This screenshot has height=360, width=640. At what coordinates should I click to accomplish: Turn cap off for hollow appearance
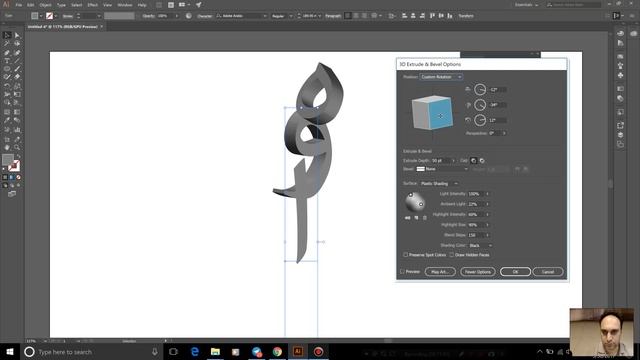[x=482, y=160]
